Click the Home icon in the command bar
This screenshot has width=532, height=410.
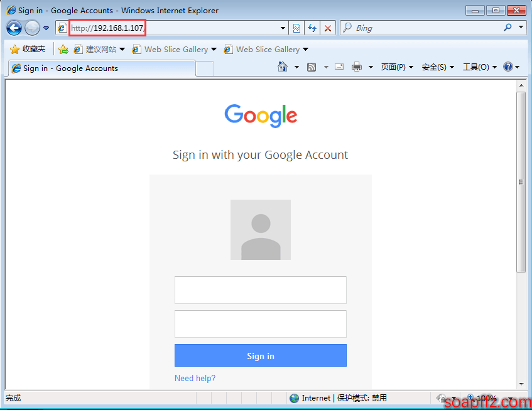point(282,67)
